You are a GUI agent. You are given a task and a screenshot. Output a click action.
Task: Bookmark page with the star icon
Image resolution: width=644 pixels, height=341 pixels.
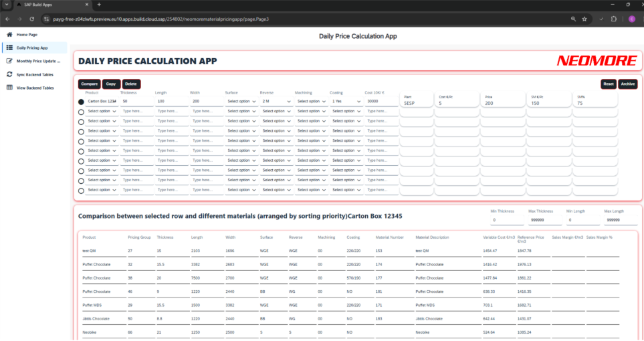(584, 19)
